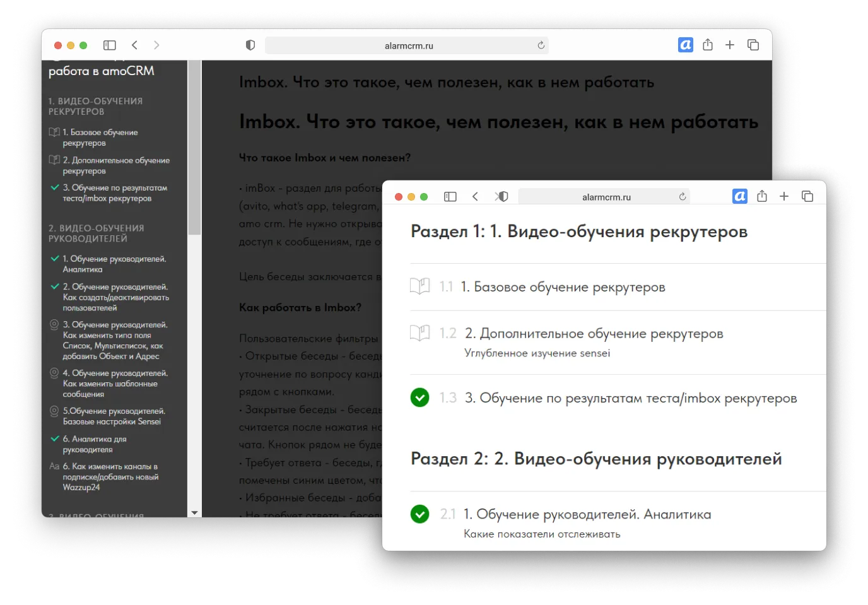Click the down arrow on the sidebar scrollbar
The image size is (868, 605).
[194, 513]
